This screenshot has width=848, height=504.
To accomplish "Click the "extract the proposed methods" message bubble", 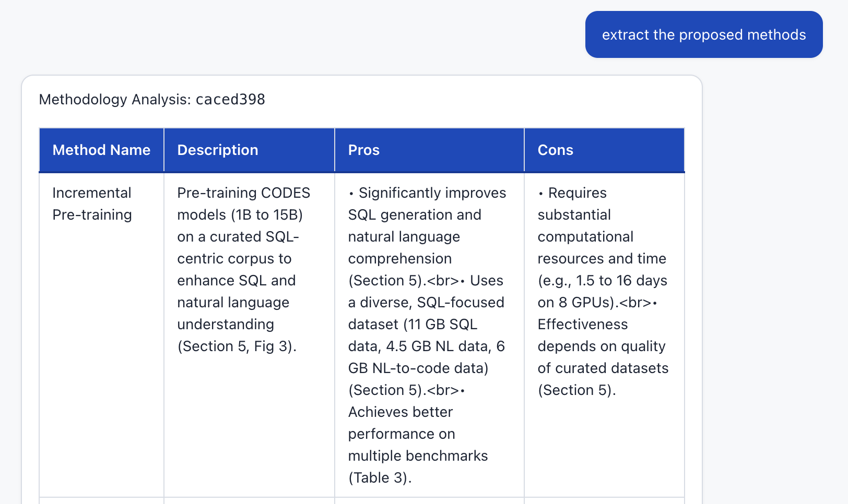I will (703, 34).
